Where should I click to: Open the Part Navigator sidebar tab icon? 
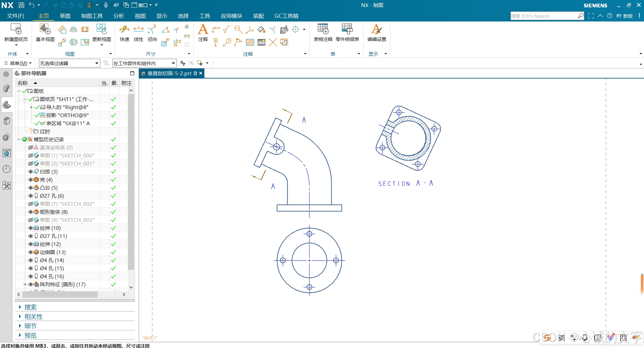point(6,105)
